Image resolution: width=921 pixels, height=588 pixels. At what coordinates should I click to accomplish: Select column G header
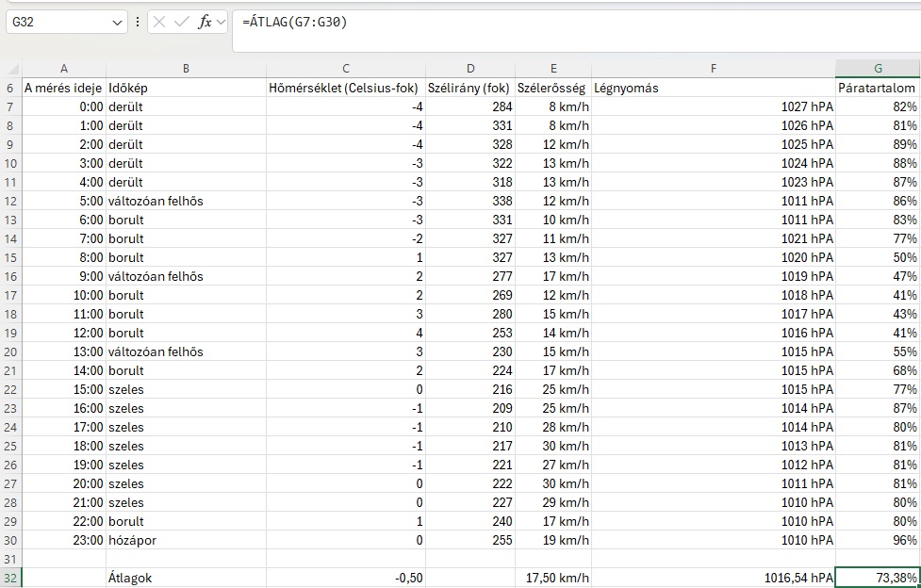(878, 69)
